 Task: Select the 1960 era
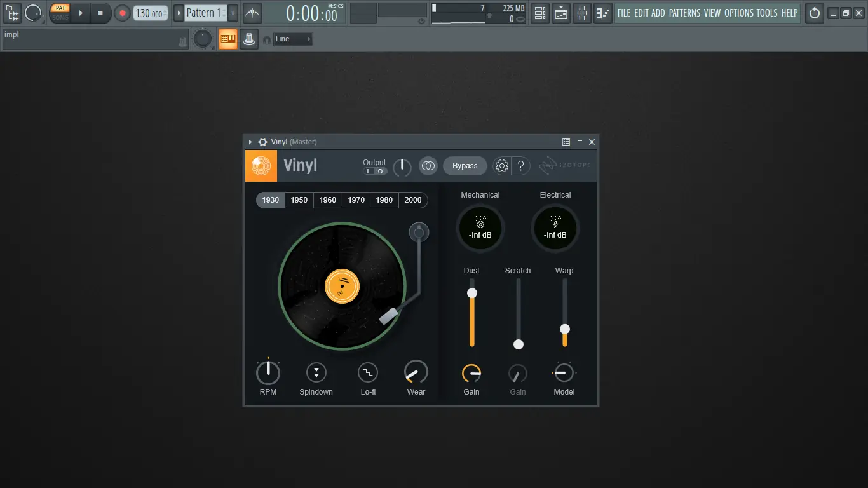point(328,200)
